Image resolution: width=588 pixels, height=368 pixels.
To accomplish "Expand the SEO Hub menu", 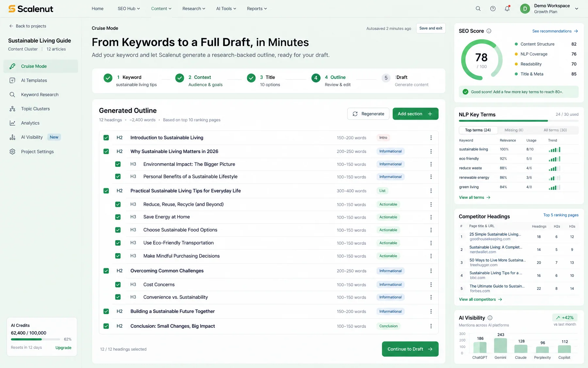I will click(x=129, y=9).
